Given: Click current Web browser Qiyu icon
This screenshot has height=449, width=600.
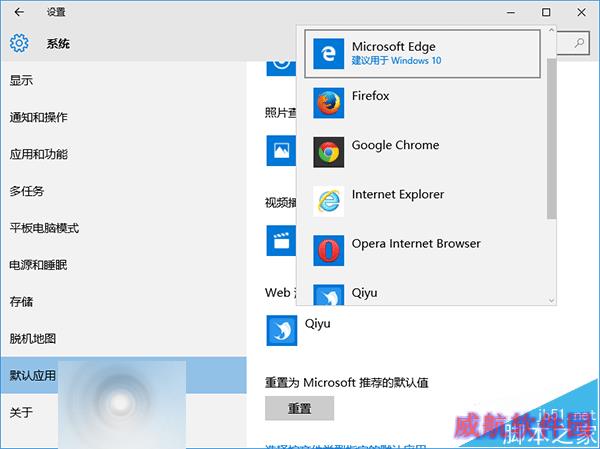Looking at the screenshot, I should coord(282,331).
